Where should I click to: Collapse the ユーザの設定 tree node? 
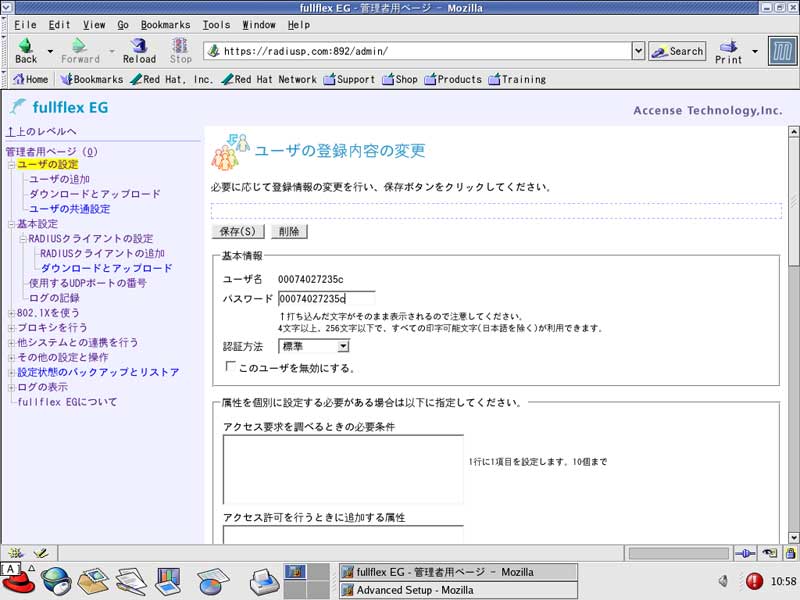(x=12, y=165)
